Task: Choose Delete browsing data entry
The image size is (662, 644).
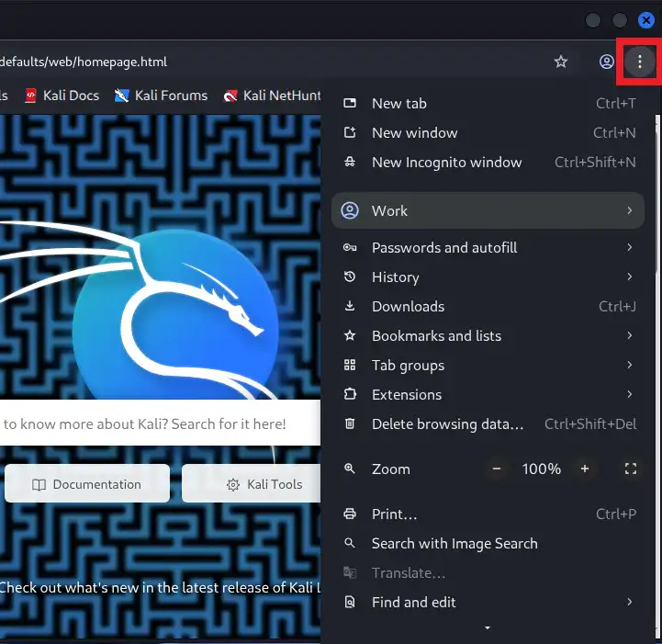Action: 488,424
